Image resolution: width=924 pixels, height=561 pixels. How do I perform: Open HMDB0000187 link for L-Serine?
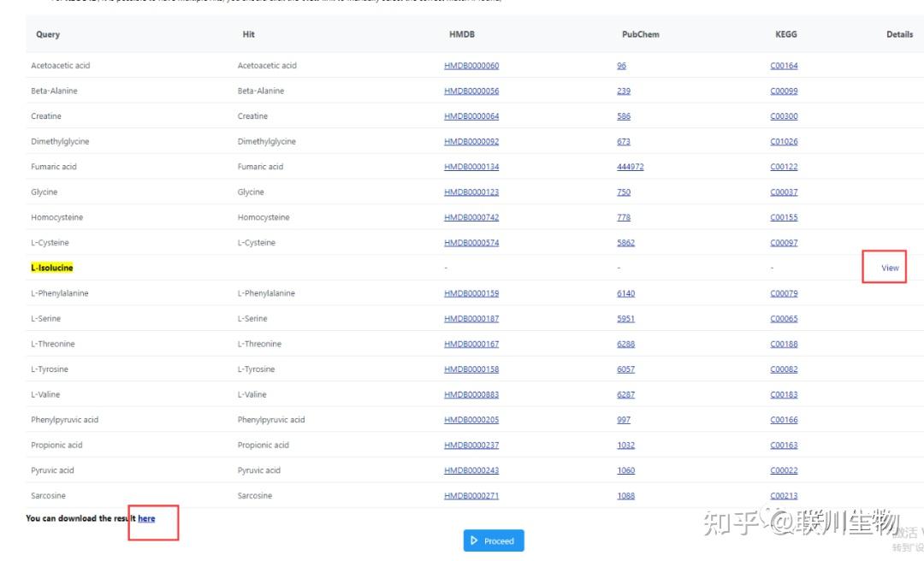(x=471, y=319)
